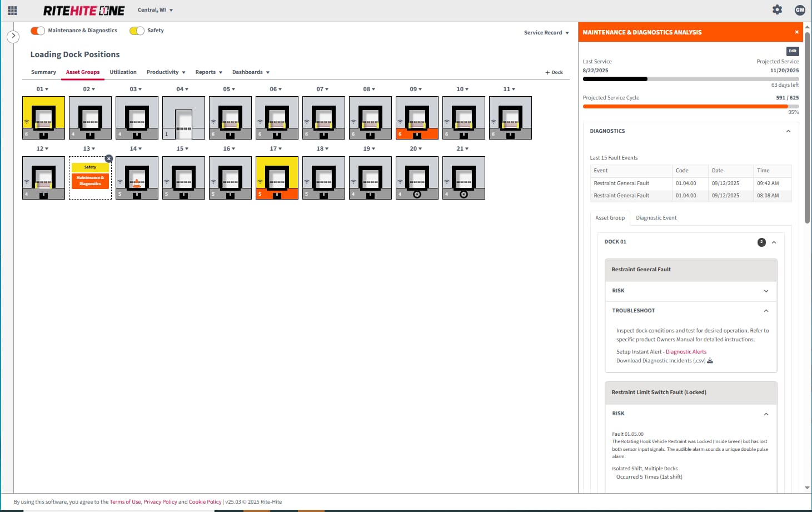Image resolution: width=812 pixels, height=512 pixels.
Task: Switch to the Utilization tab
Action: (123, 72)
